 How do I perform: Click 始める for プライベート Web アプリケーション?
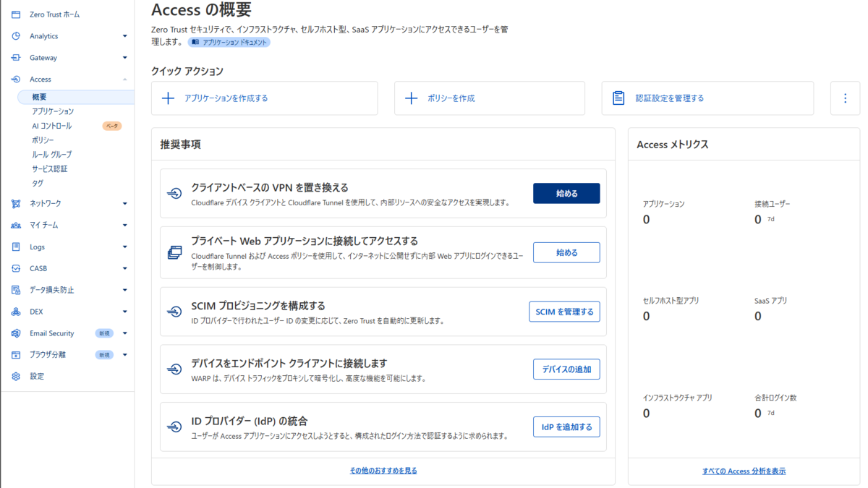click(x=566, y=252)
